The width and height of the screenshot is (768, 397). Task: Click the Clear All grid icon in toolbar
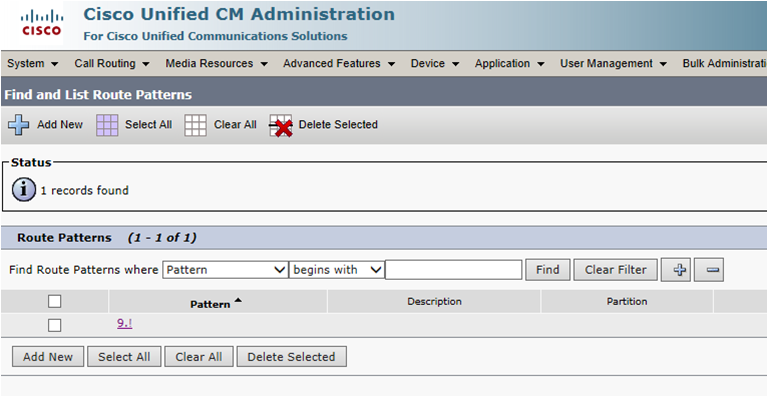[195, 125]
